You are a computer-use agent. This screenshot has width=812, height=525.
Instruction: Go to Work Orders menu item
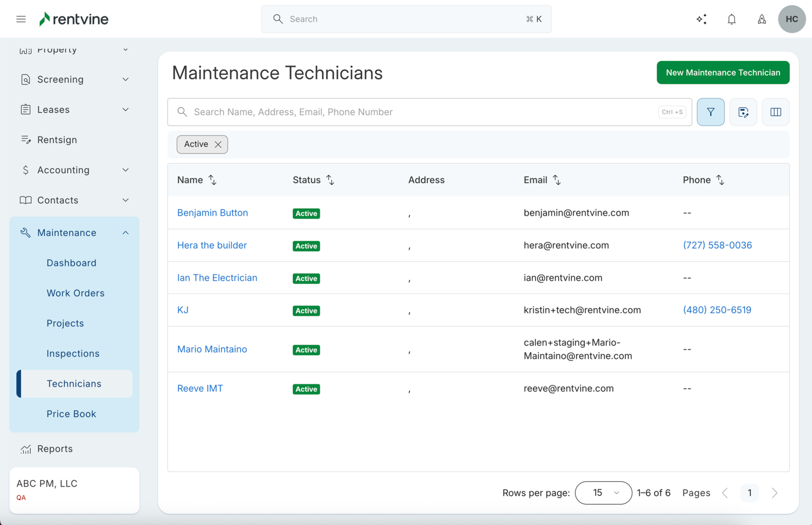[x=76, y=293]
